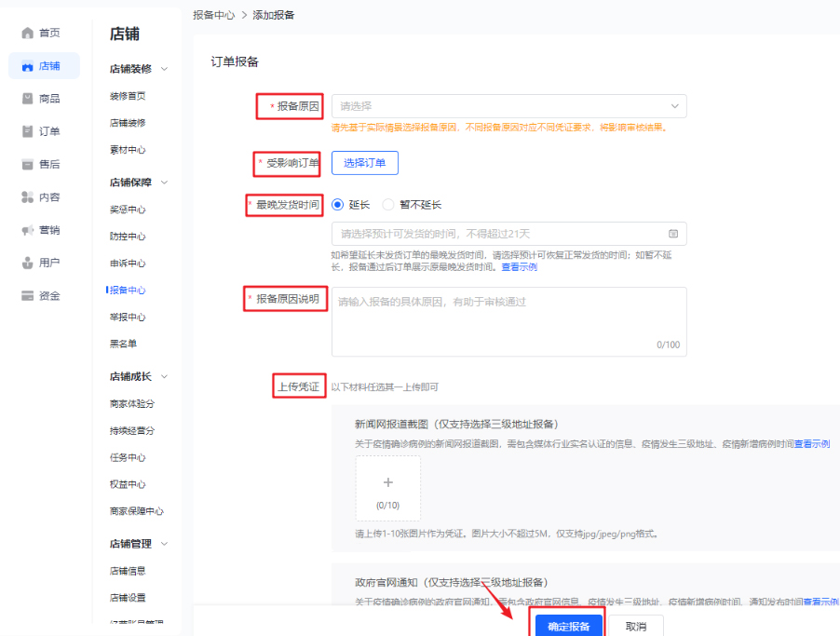
Task: Click inside the 报备原因说明 text area
Action: pos(509,317)
